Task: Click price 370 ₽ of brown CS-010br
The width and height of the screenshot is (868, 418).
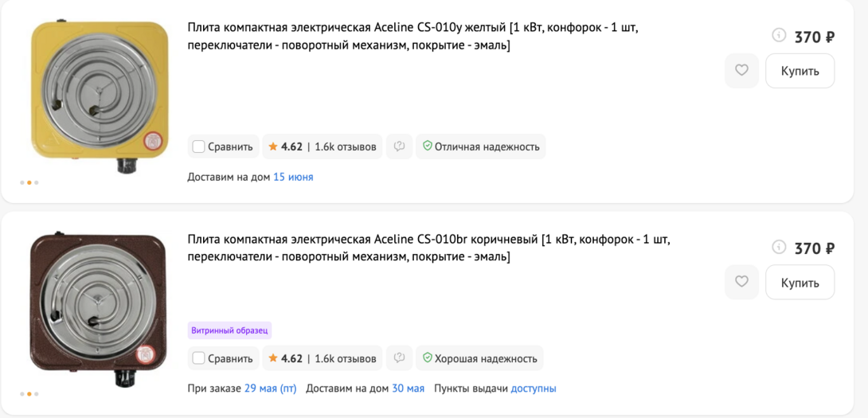Action: coord(815,248)
